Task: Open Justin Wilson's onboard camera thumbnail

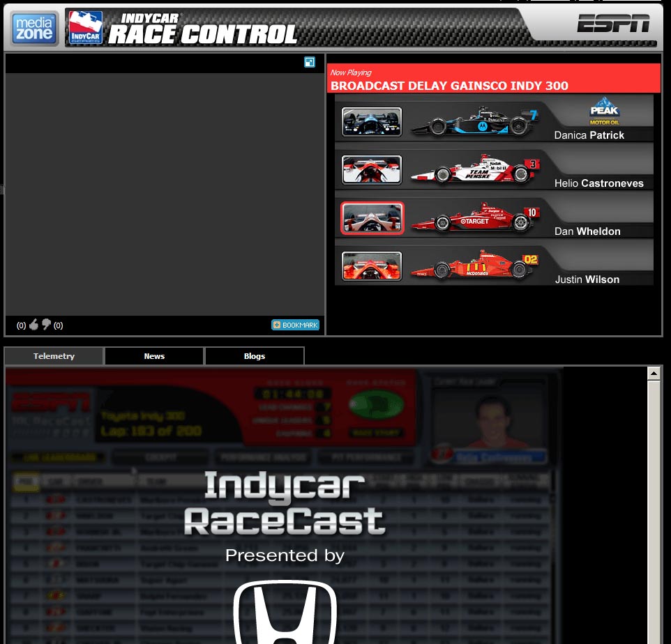Action: tap(372, 266)
